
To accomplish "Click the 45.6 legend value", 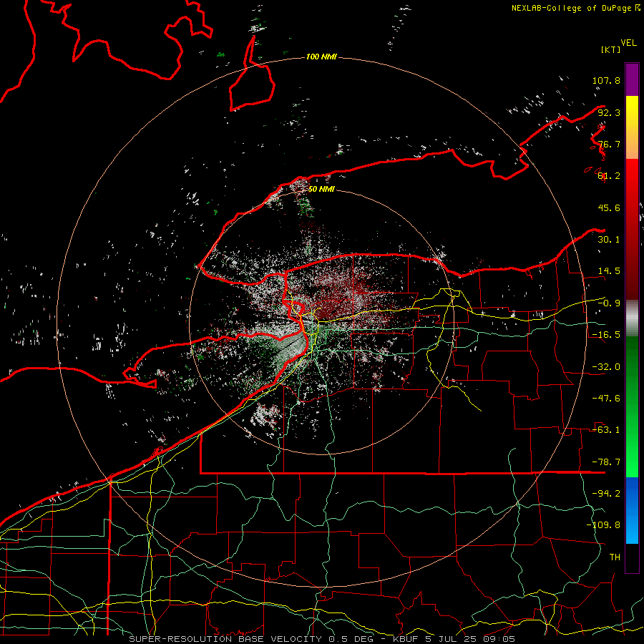I will point(609,208).
